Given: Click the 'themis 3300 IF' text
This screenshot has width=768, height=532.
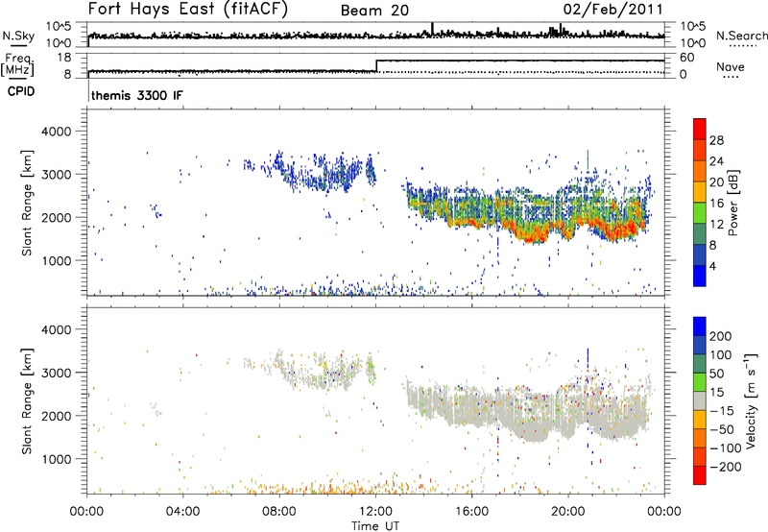Looking at the screenshot, I should pyautogui.click(x=137, y=95).
